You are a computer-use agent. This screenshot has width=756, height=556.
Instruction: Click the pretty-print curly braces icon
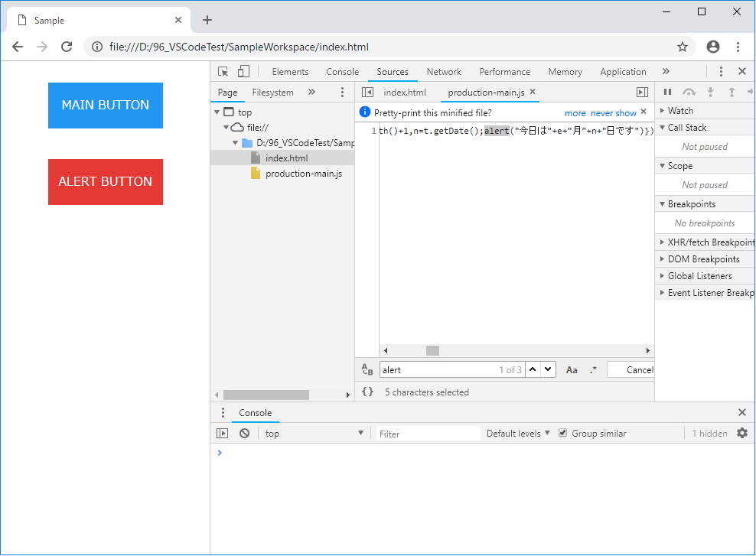(x=368, y=392)
